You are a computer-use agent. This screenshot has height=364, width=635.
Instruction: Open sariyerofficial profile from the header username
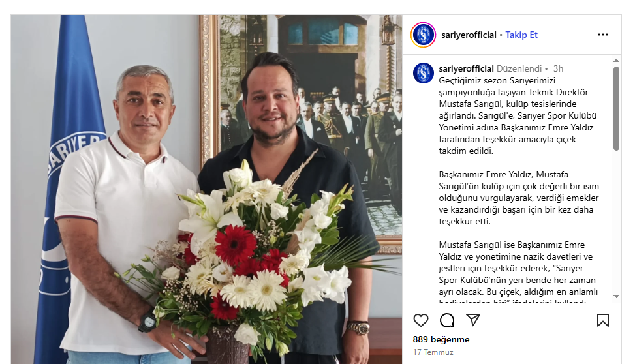coord(469,35)
